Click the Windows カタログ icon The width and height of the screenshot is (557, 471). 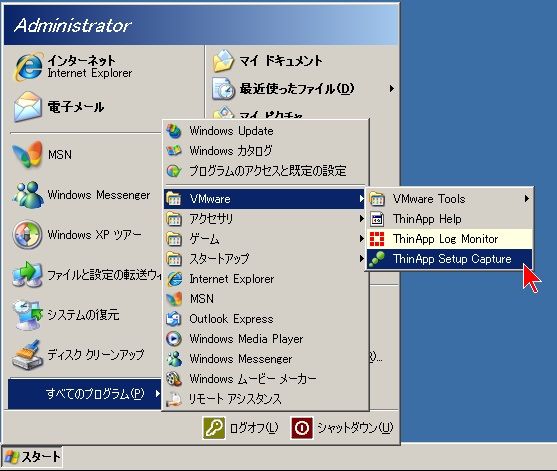(174, 151)
